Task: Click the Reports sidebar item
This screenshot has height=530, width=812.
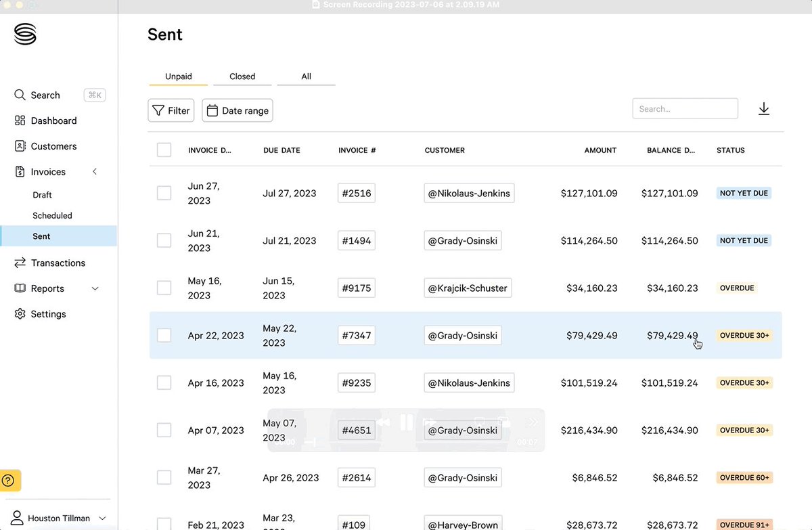Action: point(47,288)
